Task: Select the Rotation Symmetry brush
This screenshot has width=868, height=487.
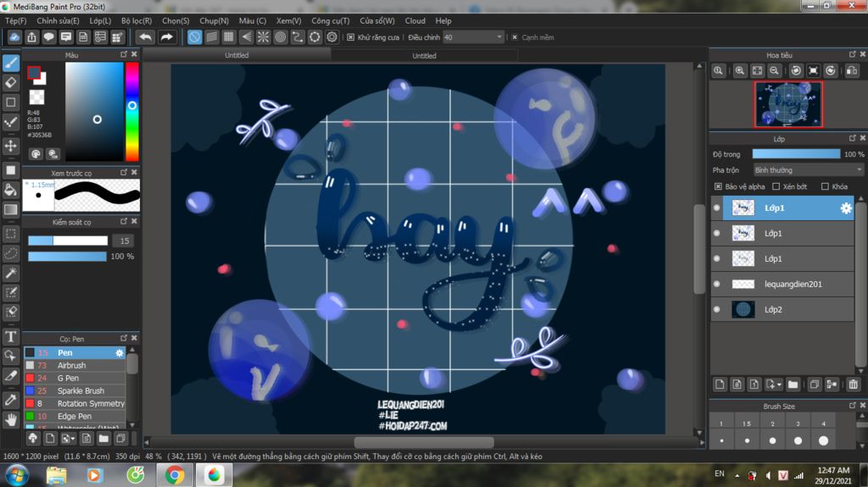Action: [x=75, y=403]
